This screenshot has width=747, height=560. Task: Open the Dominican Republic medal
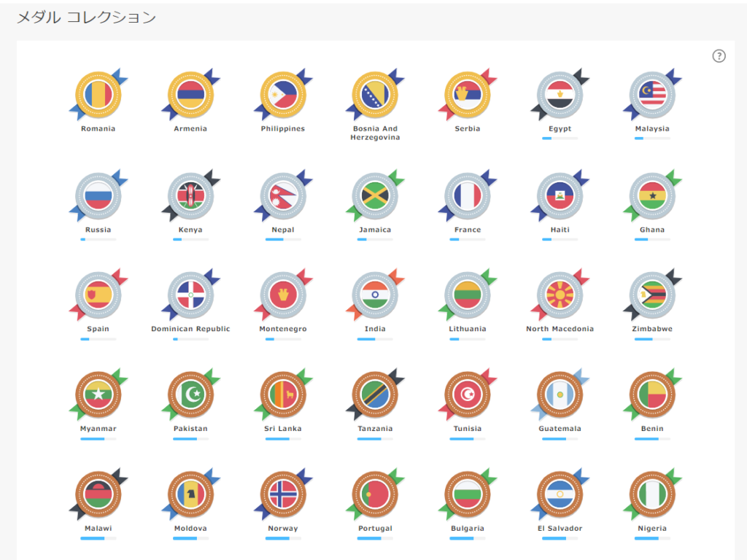click(190, 295)
